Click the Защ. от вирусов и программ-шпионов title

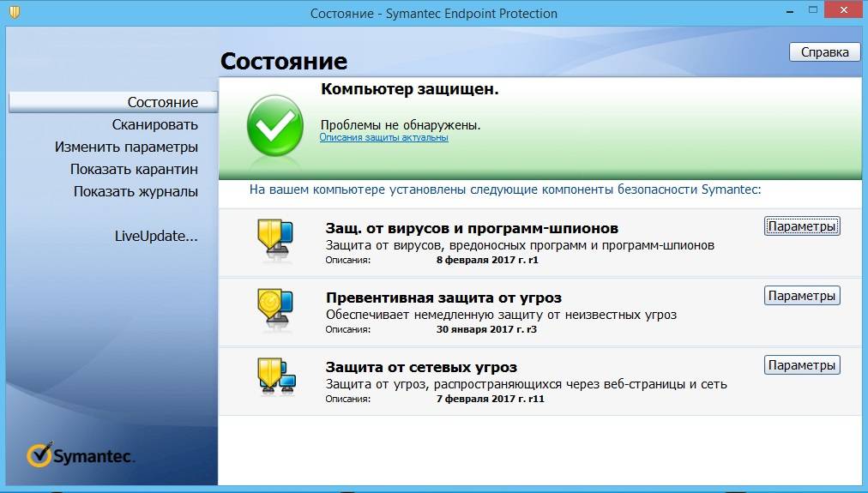[472, 228]
